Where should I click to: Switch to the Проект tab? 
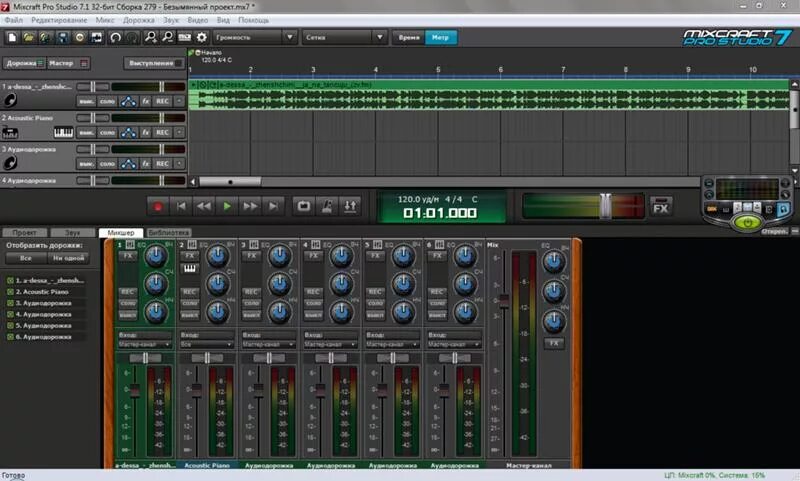pos(24,233)
